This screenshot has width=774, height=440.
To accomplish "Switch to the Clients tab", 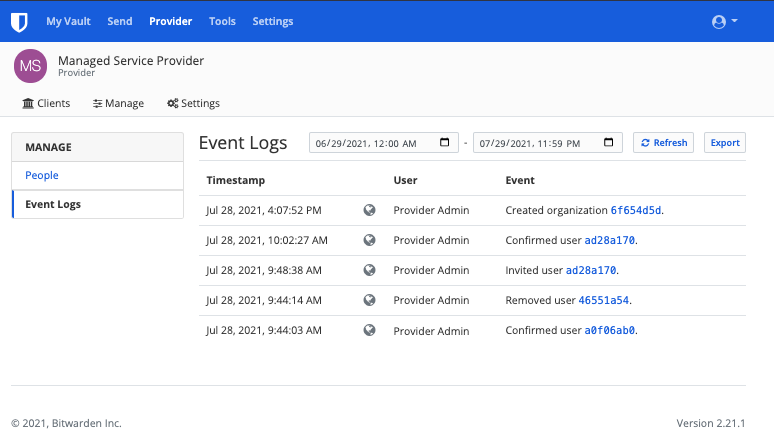I will click(x=46, y=103).
